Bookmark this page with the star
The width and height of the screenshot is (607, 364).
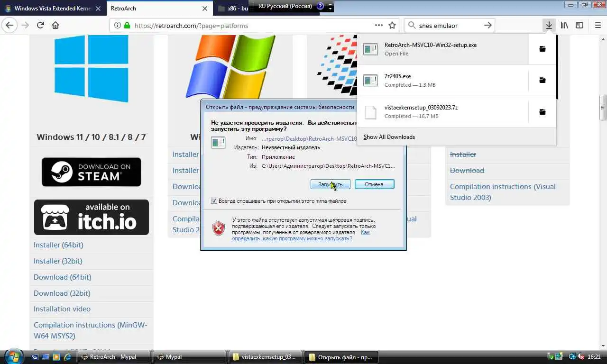click(392, 26)
